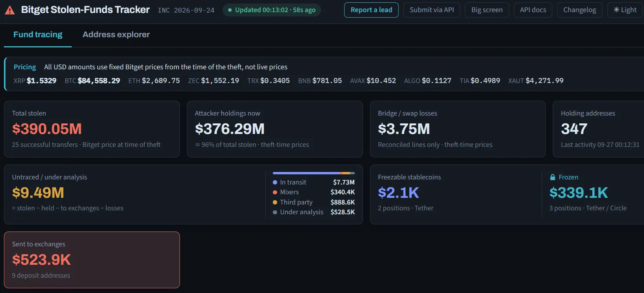644x293 pixels.
Task: Click the lock icon beside Frozen
Action: (553, 177)
